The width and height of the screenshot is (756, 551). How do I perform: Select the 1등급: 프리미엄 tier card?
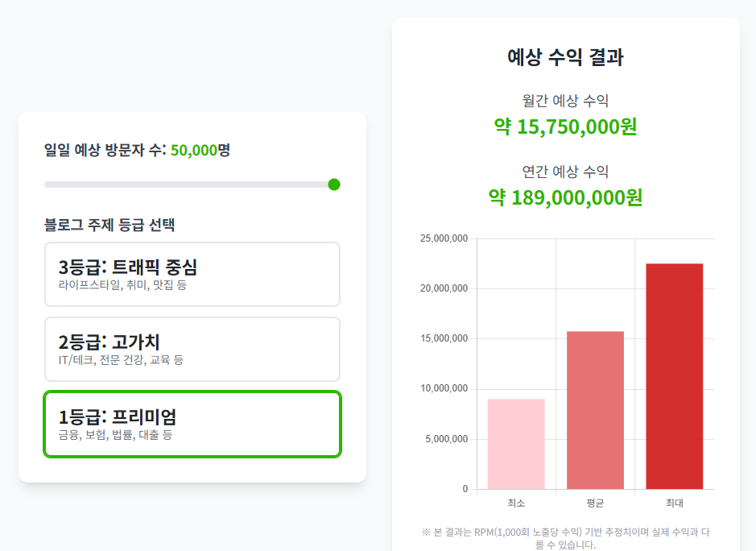point(192,425)
